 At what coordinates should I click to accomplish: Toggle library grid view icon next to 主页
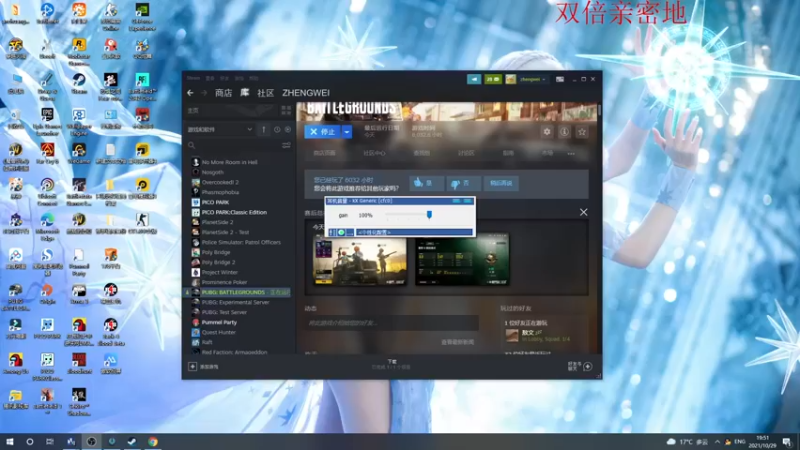(286, 110)
